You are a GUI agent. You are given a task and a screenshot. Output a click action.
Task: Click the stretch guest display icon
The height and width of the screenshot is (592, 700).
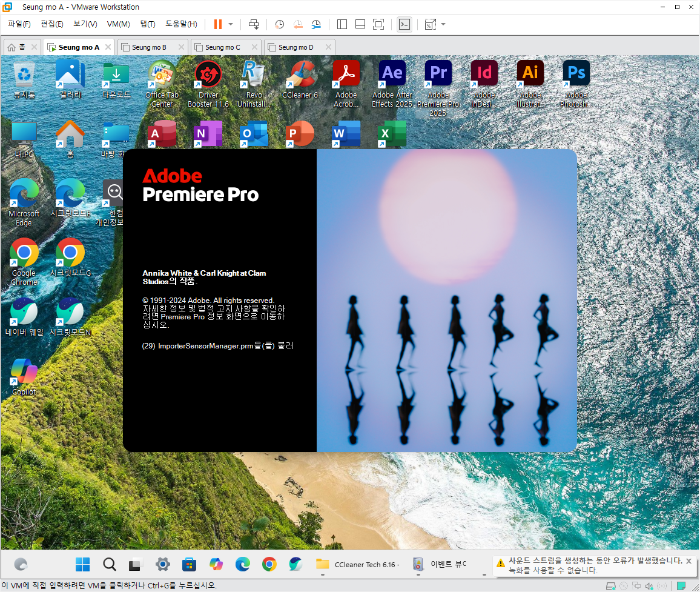(431, 24)
